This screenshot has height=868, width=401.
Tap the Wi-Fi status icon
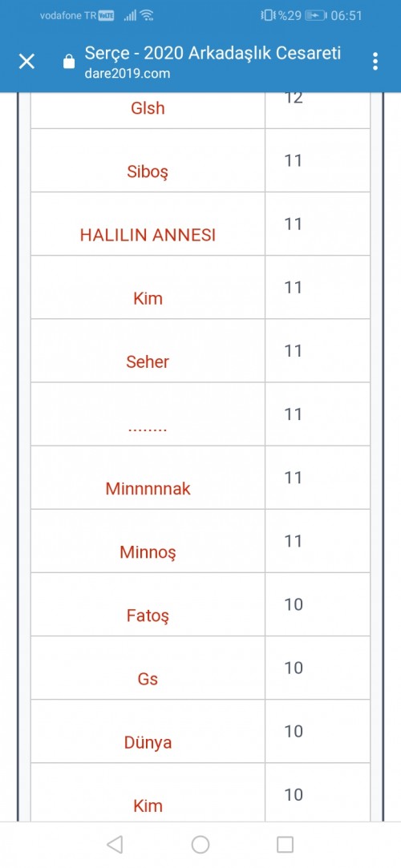147,15
